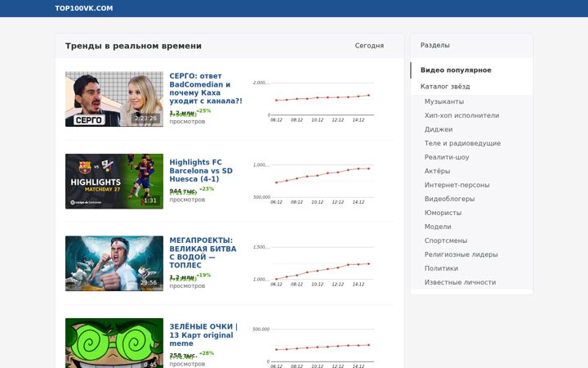Viewport: 588px width, 368px height.
Task: Open the СЕРГО: ответ BadComedian video title
Action: (x=206, y=88)
